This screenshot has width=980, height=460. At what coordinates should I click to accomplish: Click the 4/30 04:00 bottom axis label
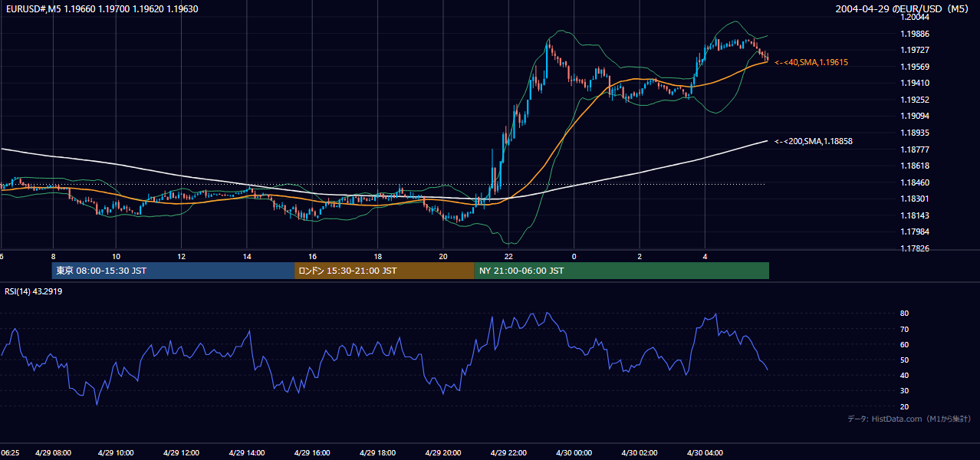pyautogui.click(x=705, y=452)
